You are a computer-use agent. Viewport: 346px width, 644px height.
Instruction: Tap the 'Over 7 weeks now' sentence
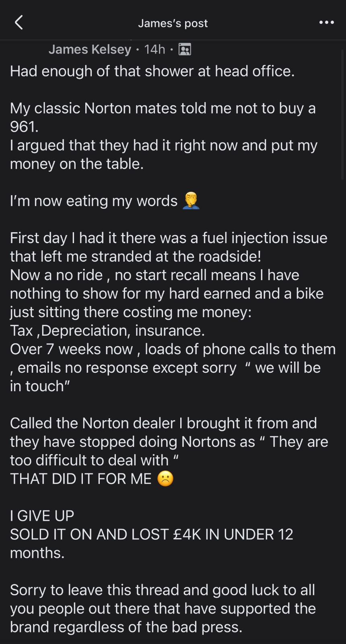tap(173, 349)
